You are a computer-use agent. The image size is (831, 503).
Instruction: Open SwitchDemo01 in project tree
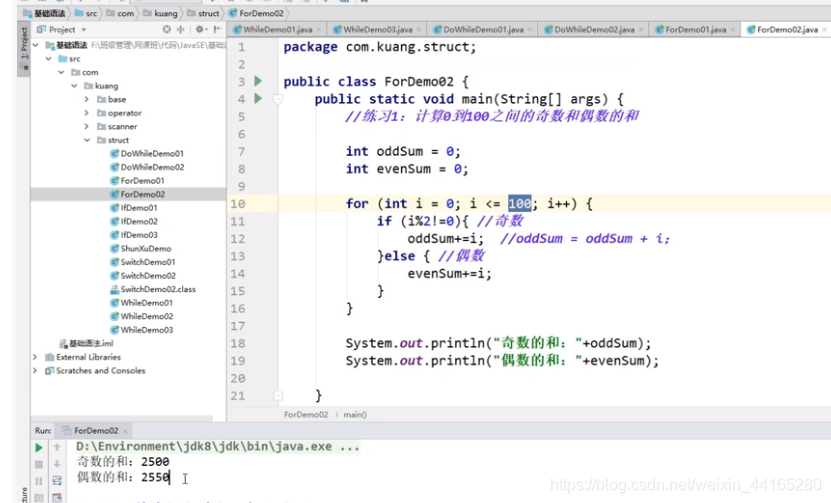[143, 262]
